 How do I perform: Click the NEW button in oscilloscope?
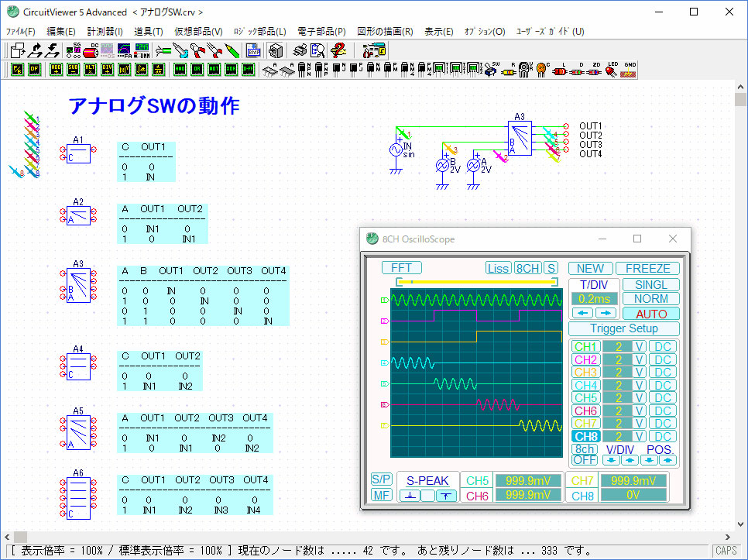(591, 269)
